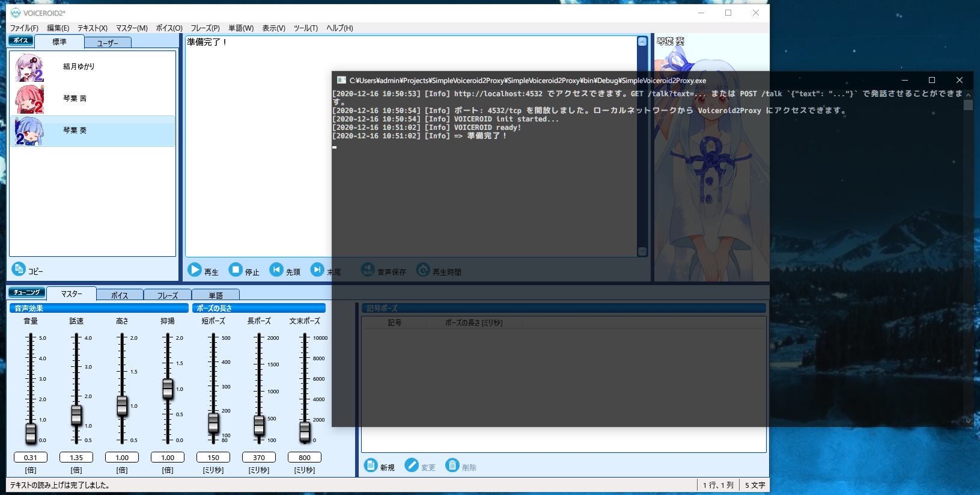Click the 高さ pitch slider handle

pos(122,406)
